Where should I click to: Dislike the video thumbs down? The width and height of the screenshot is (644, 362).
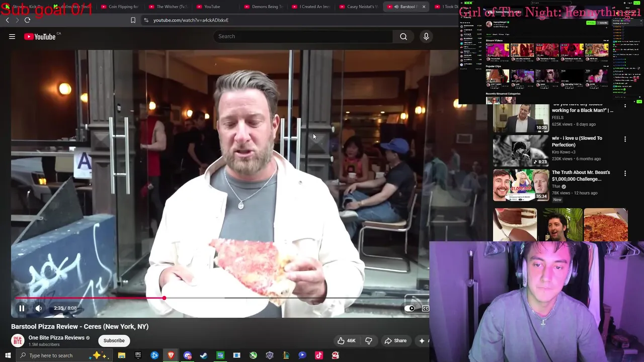click(369, 340)
